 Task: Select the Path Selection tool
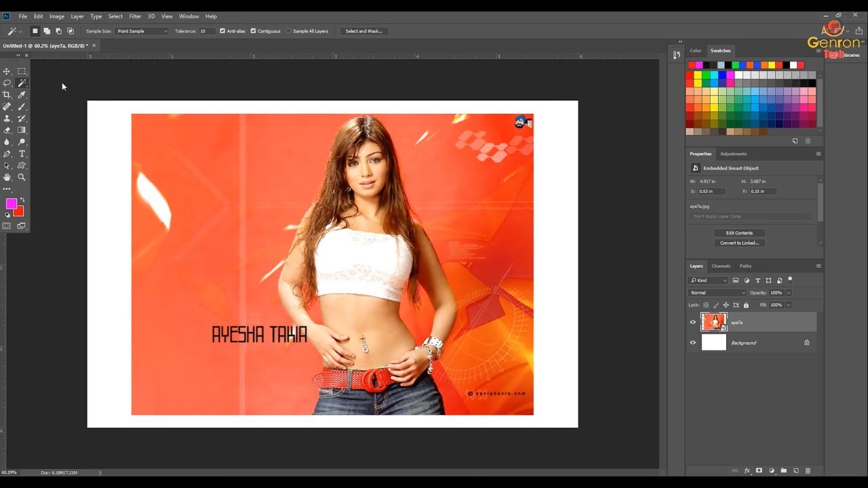(7, 165)
